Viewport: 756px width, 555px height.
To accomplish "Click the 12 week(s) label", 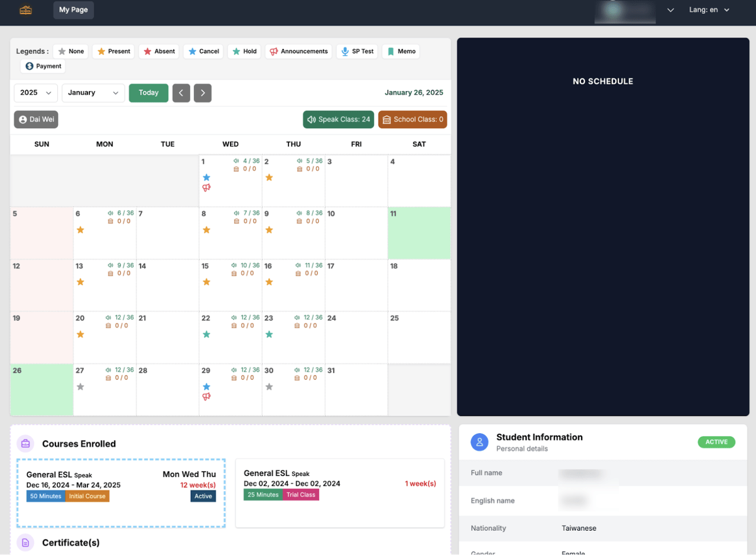I will tap(198, 485).
